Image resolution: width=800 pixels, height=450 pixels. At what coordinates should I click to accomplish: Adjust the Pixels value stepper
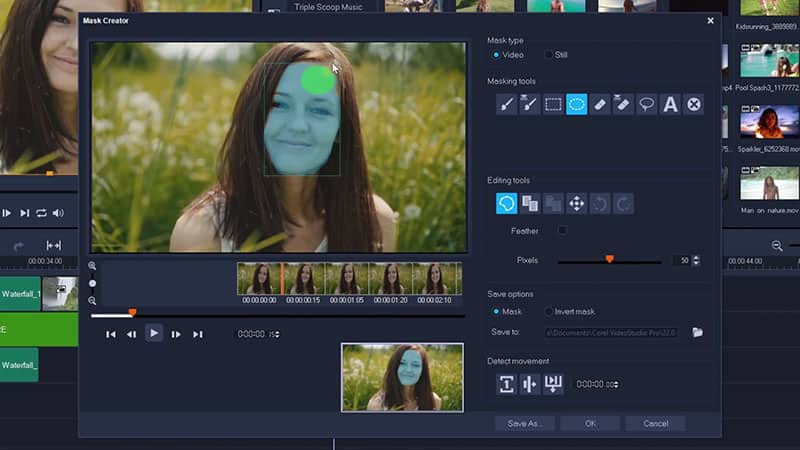pos(696,260)
